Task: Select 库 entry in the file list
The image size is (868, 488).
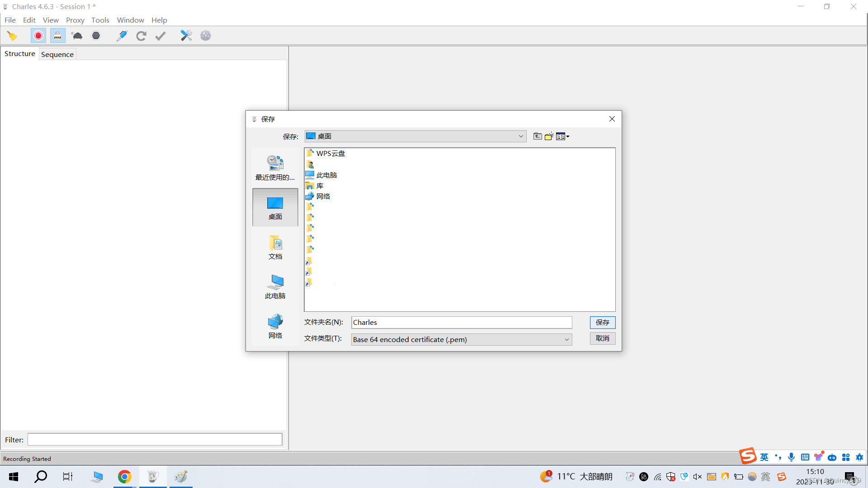Action: (x=315, y=186)
